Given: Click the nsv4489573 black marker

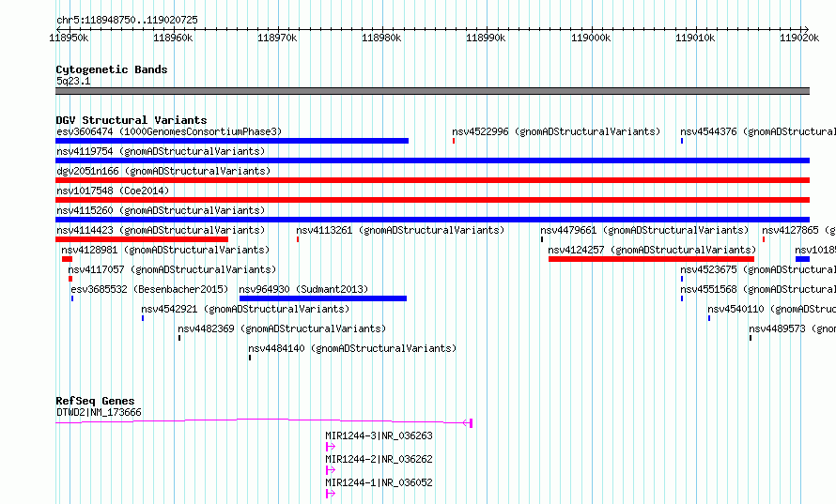Looking at the screenshot, I should (x=751, y=338).
